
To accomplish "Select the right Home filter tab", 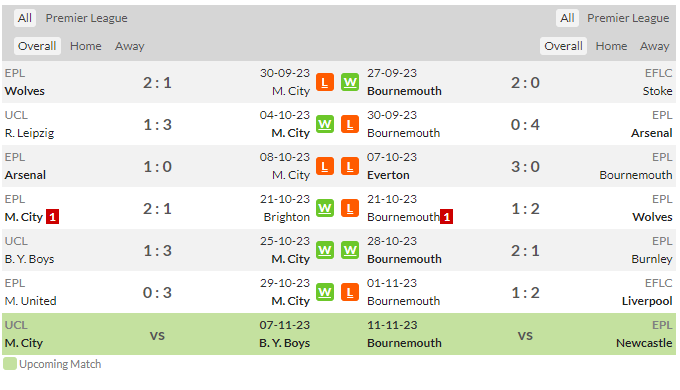I will click(x=611, y=46).
